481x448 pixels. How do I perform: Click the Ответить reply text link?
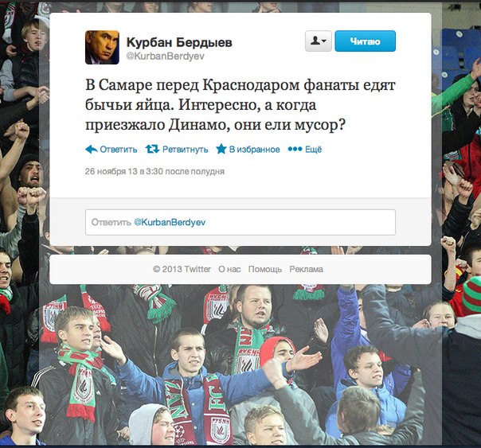[119, 150]
